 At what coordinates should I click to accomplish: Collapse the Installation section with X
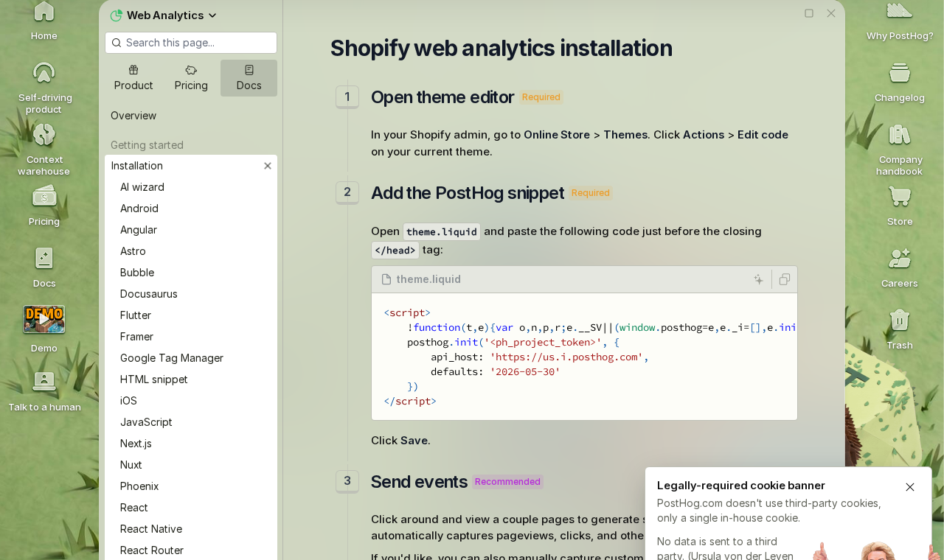pyautogui.click(x=268, y=166)
